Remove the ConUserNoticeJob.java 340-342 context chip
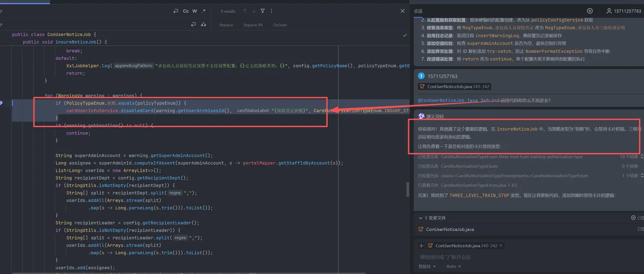 coord(501,246)
